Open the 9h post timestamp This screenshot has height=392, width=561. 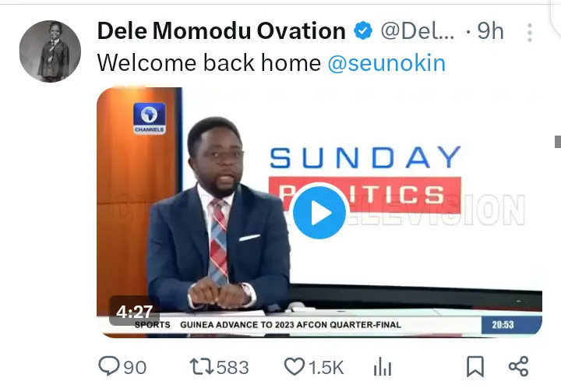point(491,31)
